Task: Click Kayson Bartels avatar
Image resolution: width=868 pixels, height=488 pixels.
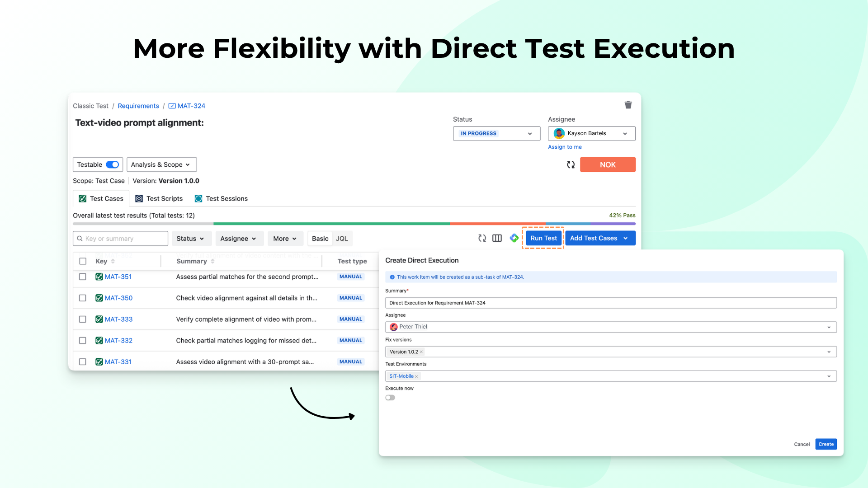Action: (559, 133)
